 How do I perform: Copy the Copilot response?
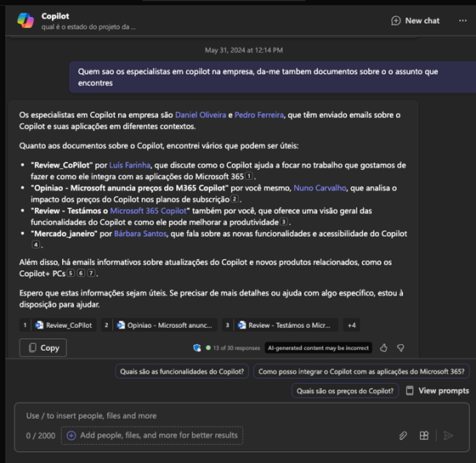tap(43, 347)
